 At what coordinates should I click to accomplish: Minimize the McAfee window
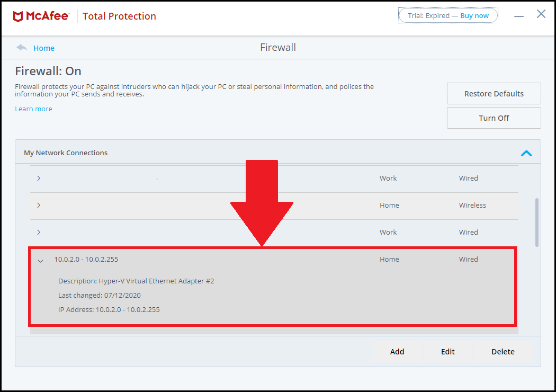pyautogui.click(x=519, y=16)
